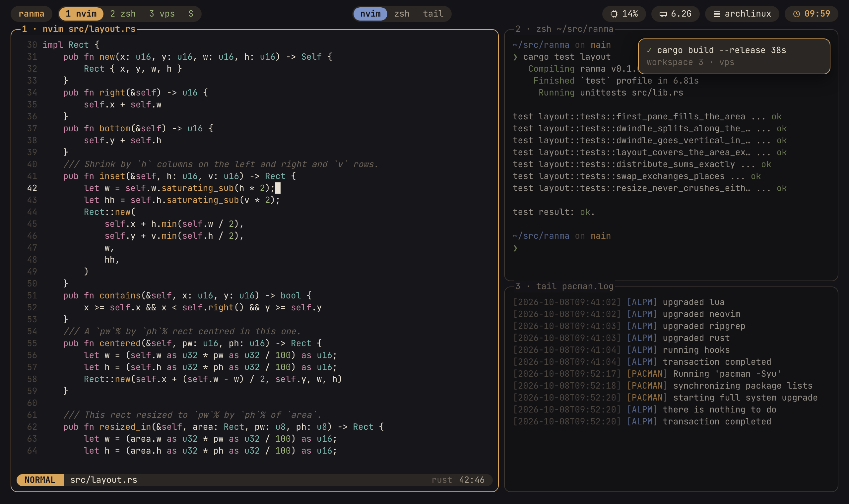The width and height of the screenshot is (849, 504).
Task: Click the nvim pane title 'nvim src/layout.rs'
Action: pyautogui.click(x=89, y=29)
